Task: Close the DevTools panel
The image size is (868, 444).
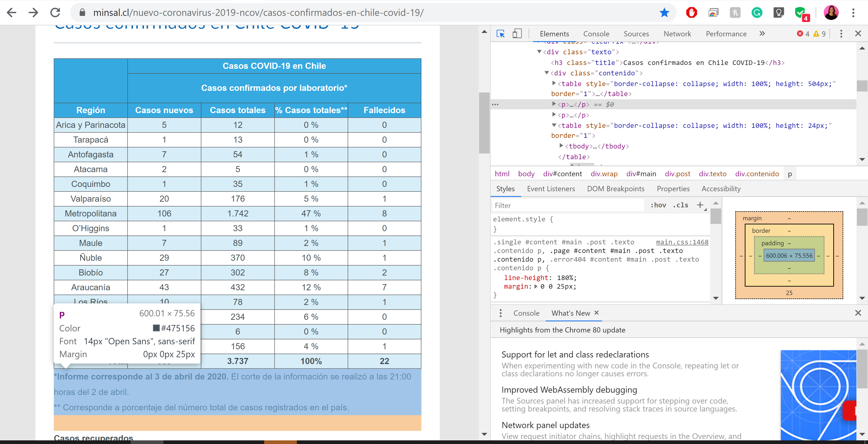Action: [858, 34]
